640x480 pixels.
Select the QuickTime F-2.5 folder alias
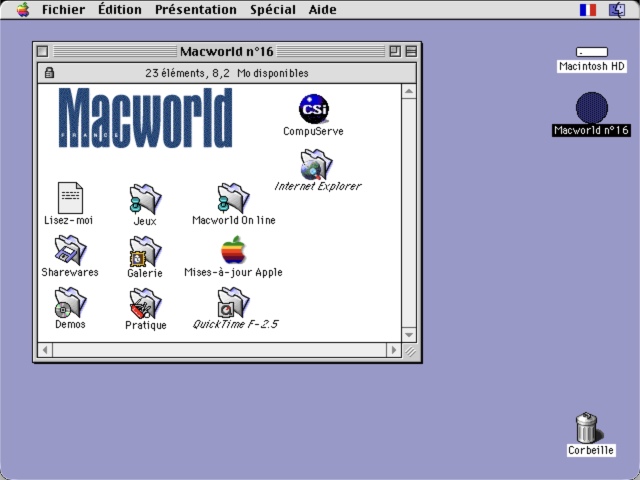click(233, 302)
